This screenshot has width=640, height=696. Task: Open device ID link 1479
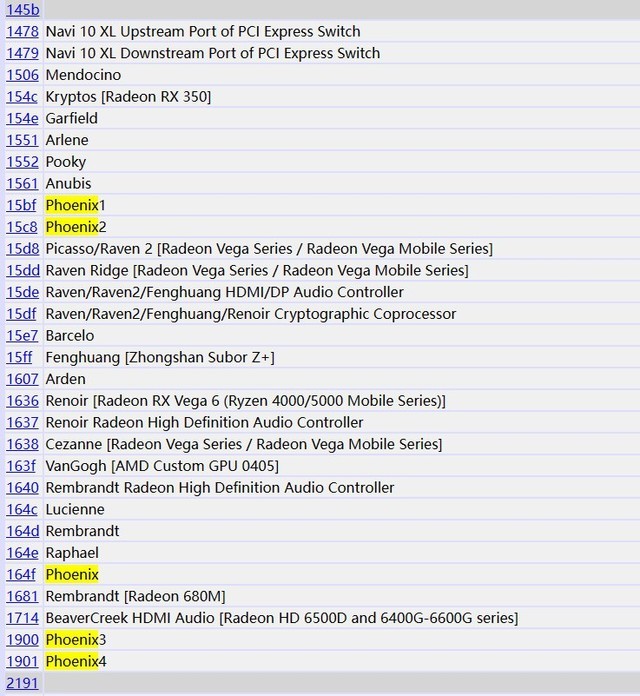pyautogui.click(x=23, y=53)
